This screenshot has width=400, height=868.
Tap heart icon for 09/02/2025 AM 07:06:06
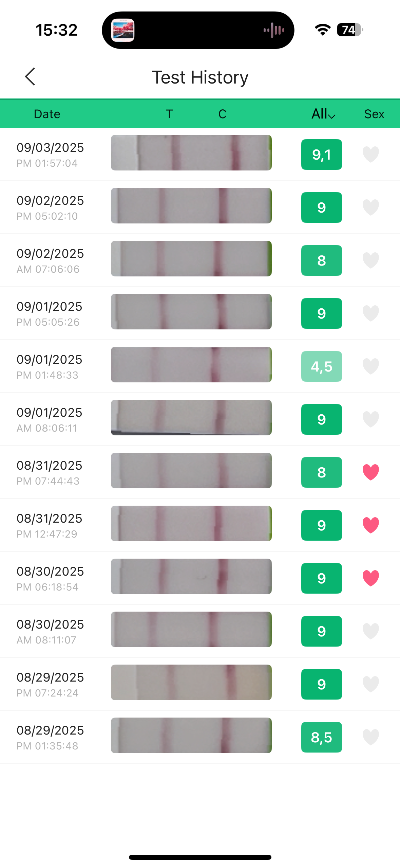coord(370,260)
